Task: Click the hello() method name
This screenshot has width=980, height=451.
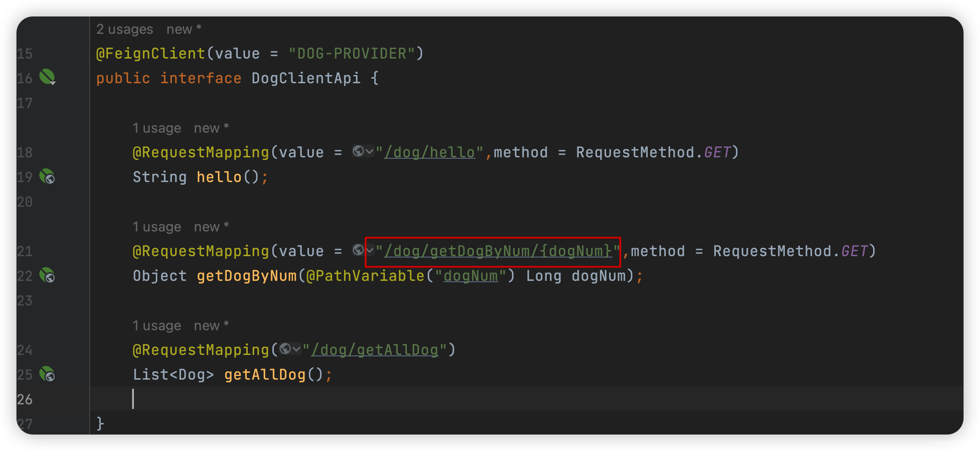Action: [x=219, y=177]
